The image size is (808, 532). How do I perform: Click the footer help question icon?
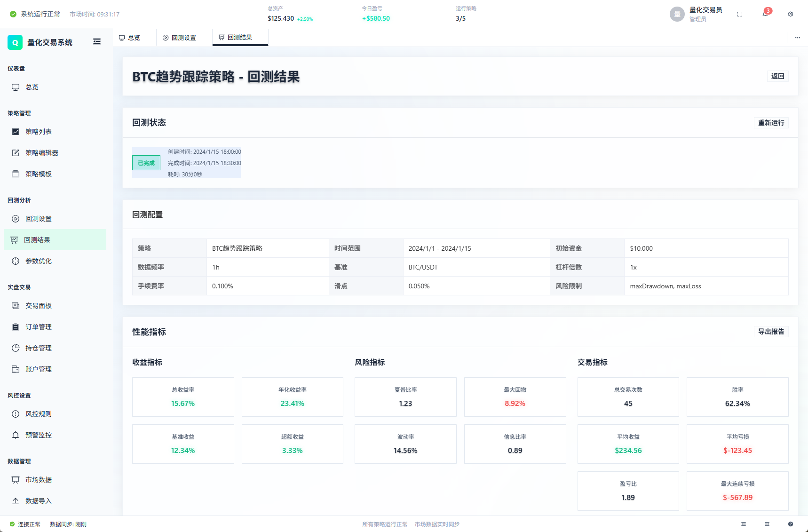click(791, 524)
